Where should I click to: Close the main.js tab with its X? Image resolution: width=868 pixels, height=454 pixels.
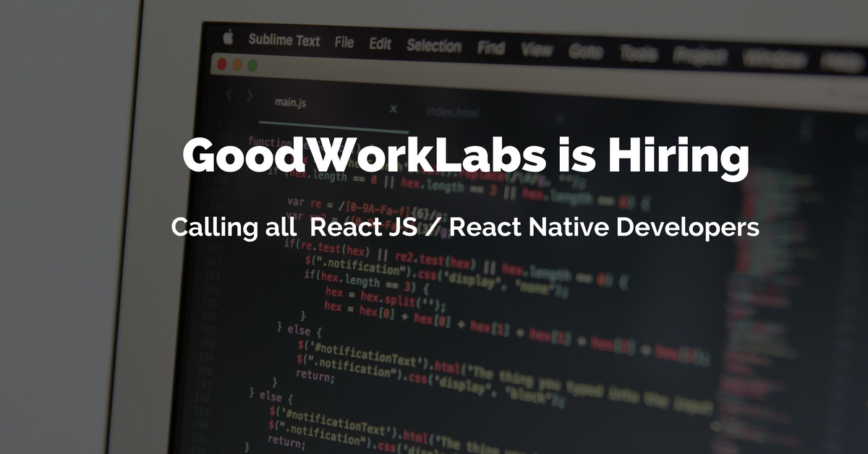tap(393, 108)
